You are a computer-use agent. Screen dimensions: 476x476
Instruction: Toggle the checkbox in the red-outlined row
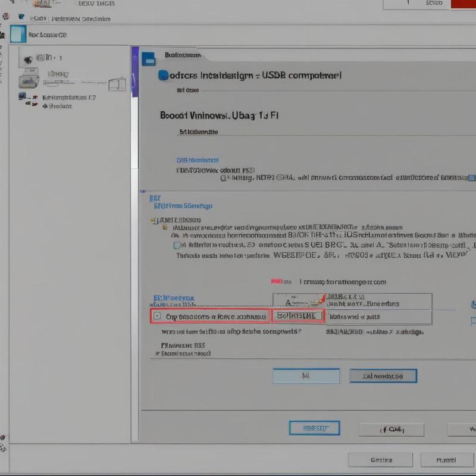pyautogui.click(x=157, y=317)
